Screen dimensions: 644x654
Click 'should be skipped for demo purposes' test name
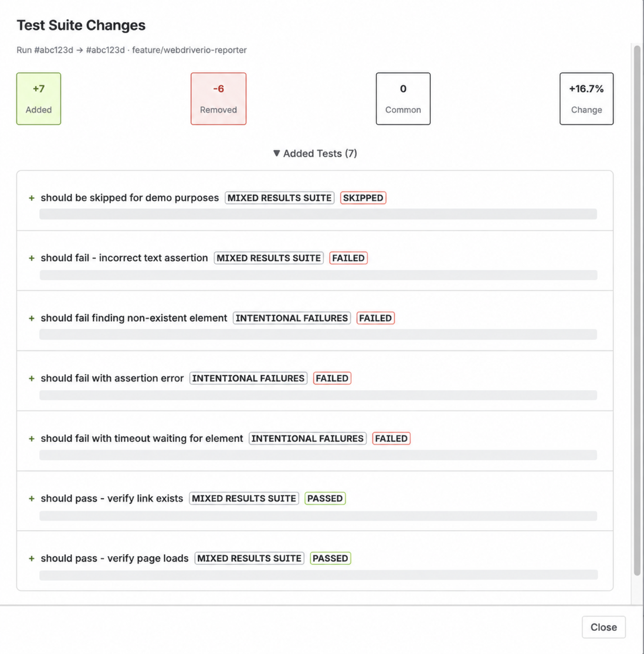[x=130, y=198]
